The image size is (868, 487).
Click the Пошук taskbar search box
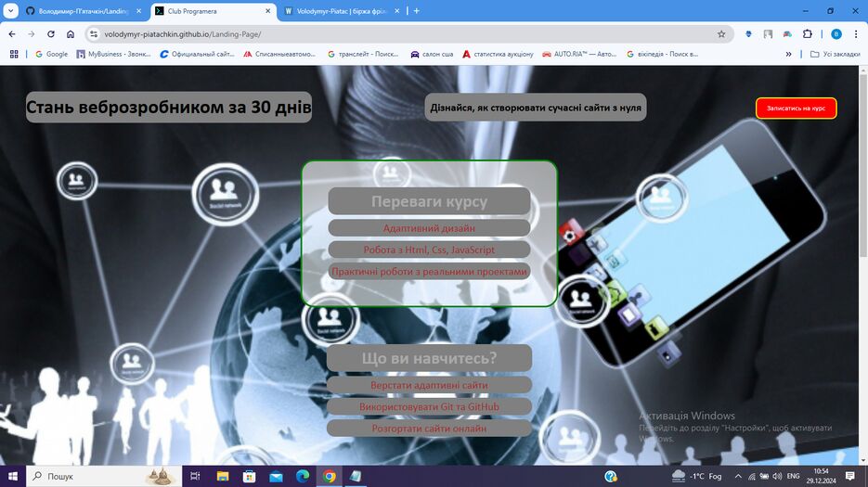(x=104, y=476)
